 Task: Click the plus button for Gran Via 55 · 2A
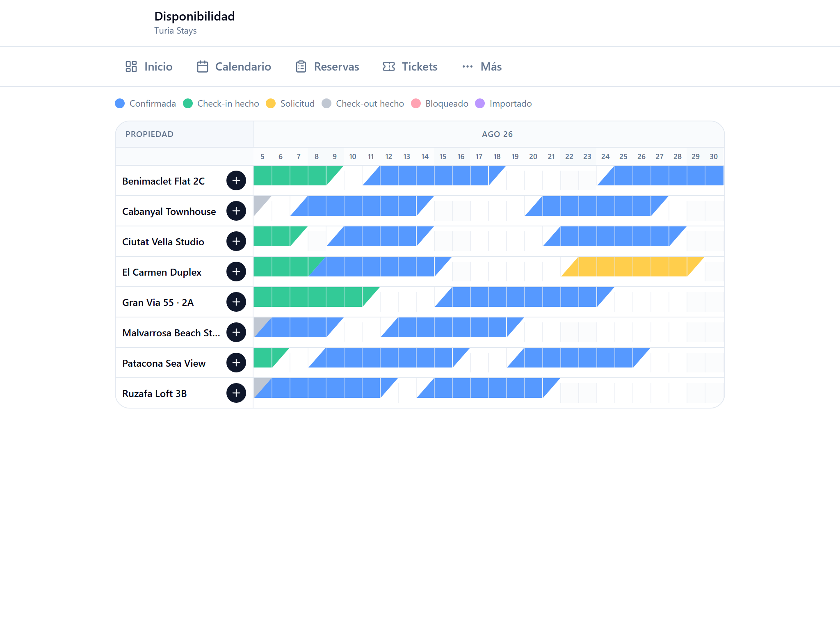point(236,302)
